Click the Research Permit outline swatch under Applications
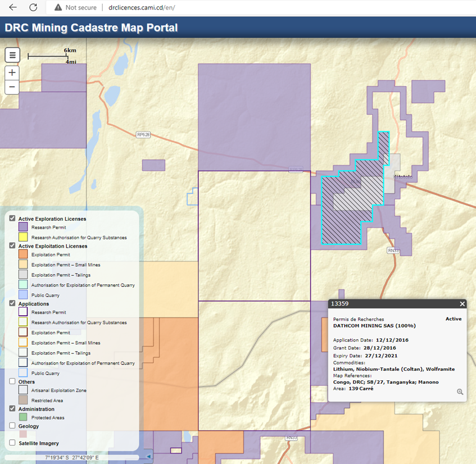Image resolution: width=476 pixels, height=464 pixels. pos(23,312)
